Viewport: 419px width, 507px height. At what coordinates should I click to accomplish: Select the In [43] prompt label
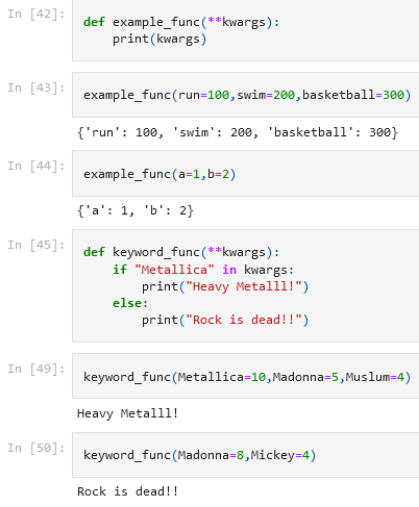(36, 88)
